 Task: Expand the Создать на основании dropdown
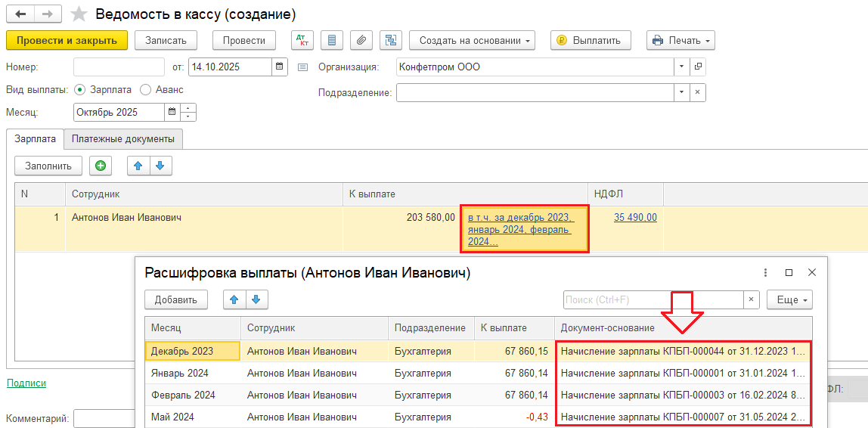tap(472, 40)
